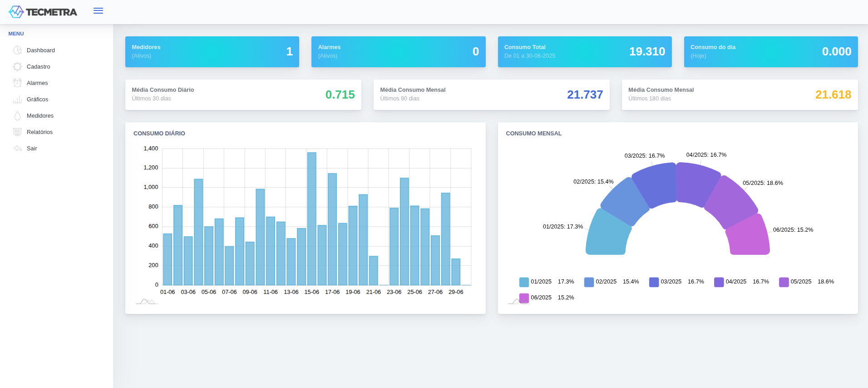
Task: Click the Consumo Total summary card
Action: coord(584,52)
